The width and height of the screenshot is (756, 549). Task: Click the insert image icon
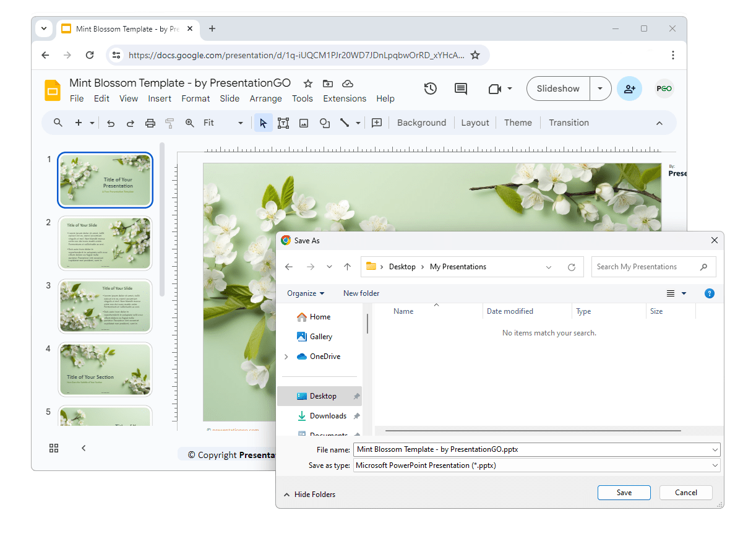coord(304,123)
